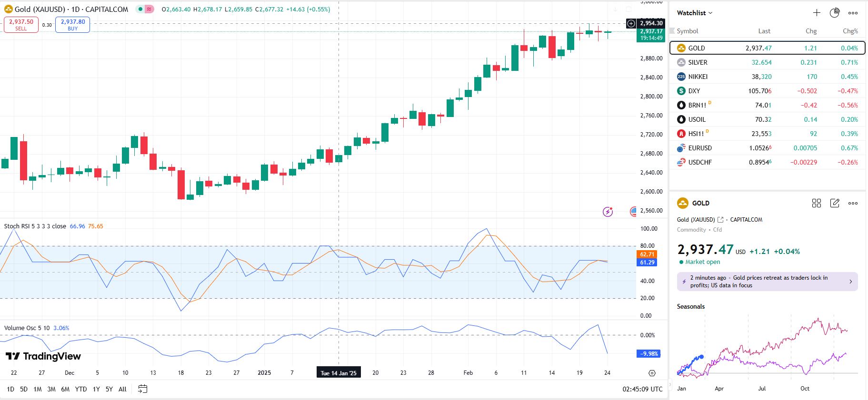Expand the gold news headline chevron

[850, 282]
